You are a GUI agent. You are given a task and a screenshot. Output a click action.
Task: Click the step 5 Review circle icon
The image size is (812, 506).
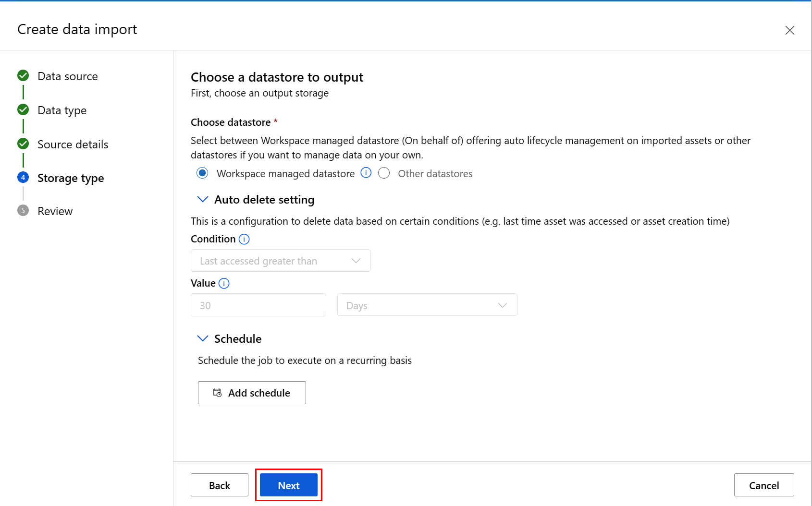(x=23, y=211)
